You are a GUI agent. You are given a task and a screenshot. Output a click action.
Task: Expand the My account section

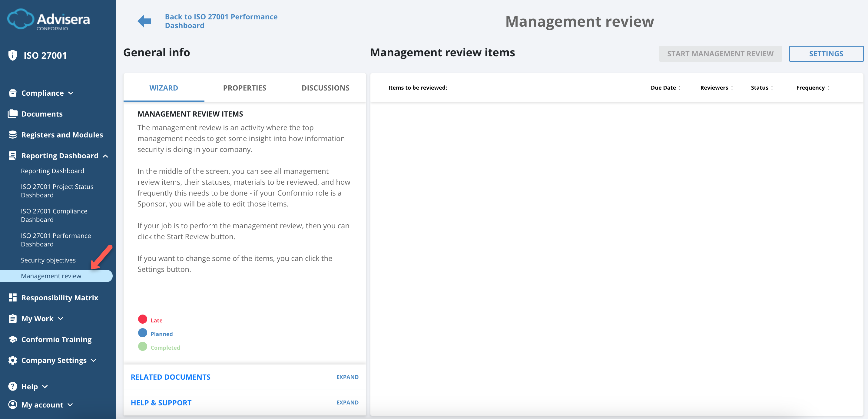click(x=71, y=405)
